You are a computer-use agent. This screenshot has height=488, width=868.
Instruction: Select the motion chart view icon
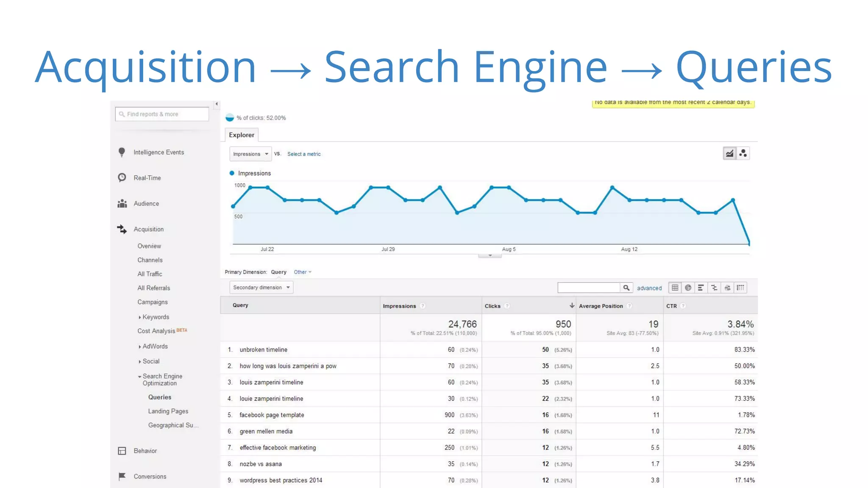point(743,153)
